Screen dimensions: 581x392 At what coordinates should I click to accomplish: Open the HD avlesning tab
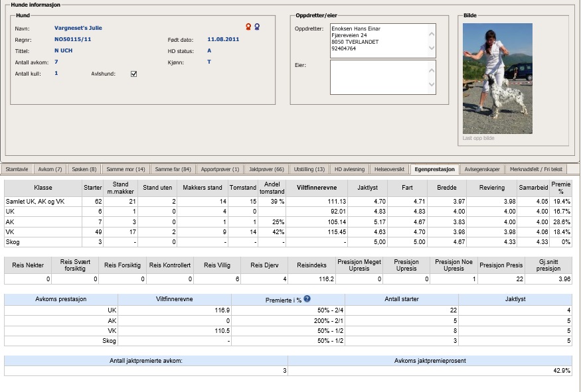[349, 170]
